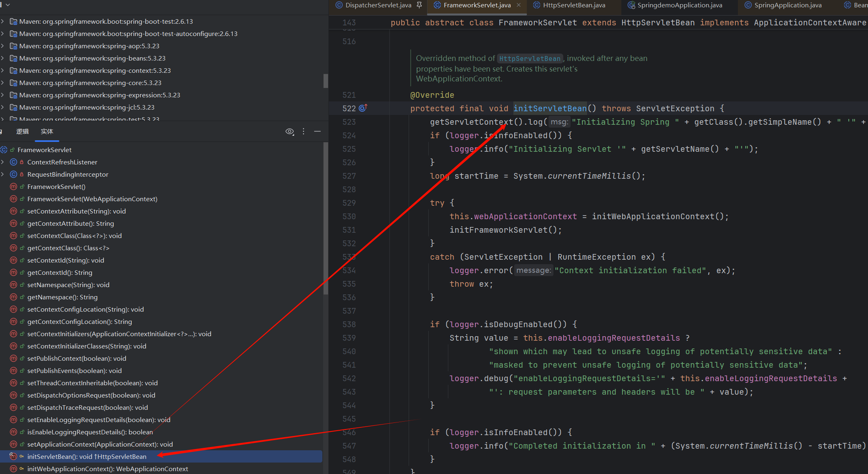This screenshot has width=868, height=474.
Task: Select initWebApplicationContext() in the Structure list
Action: [108, 469]
